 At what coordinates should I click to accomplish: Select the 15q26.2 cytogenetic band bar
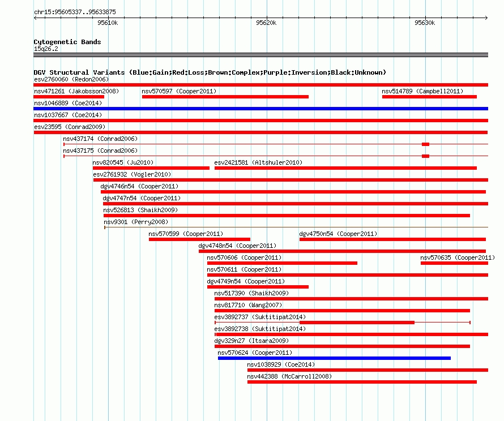pos(260,55)
